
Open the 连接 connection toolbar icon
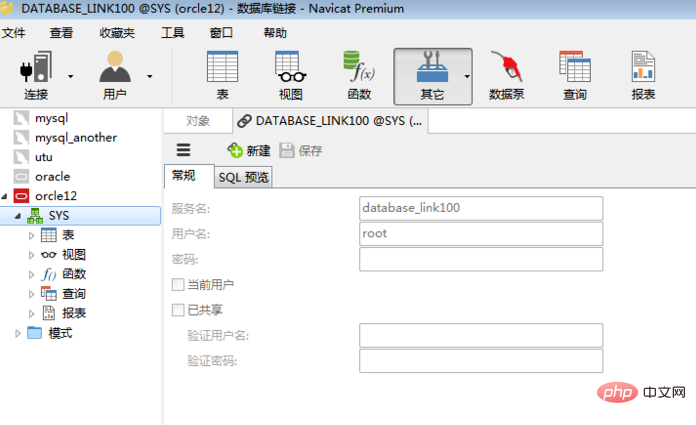tap(36, 67)
